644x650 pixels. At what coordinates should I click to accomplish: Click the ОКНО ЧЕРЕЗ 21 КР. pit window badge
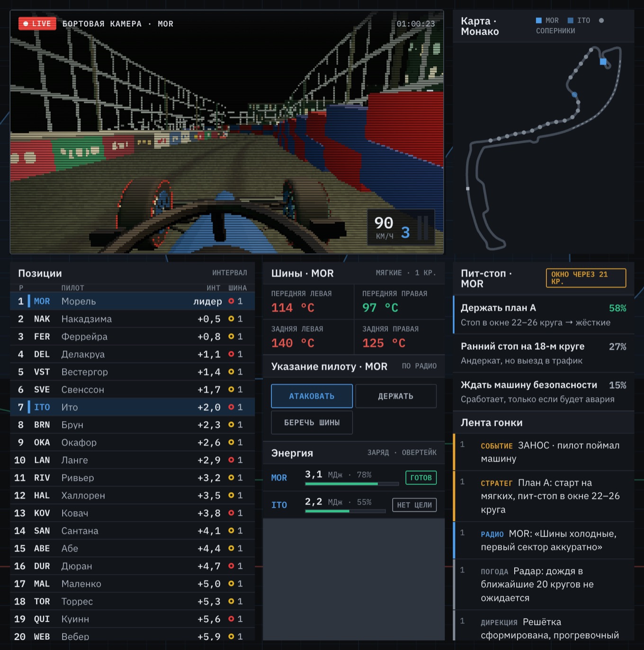point(586,278)
